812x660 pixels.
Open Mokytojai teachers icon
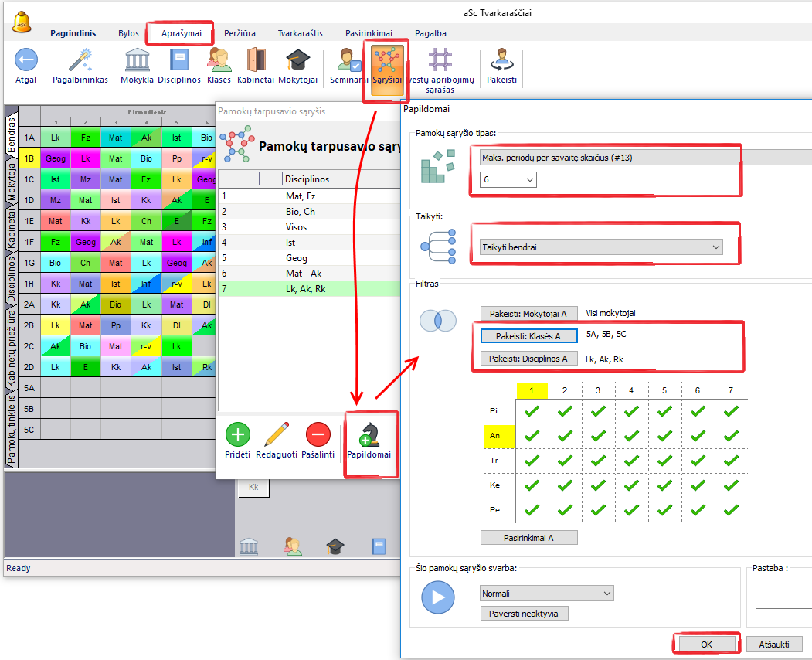click(x=297, y=60)
